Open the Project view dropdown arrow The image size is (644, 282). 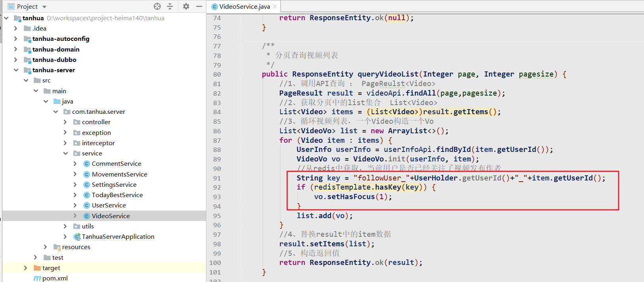[x=44, y=7]
